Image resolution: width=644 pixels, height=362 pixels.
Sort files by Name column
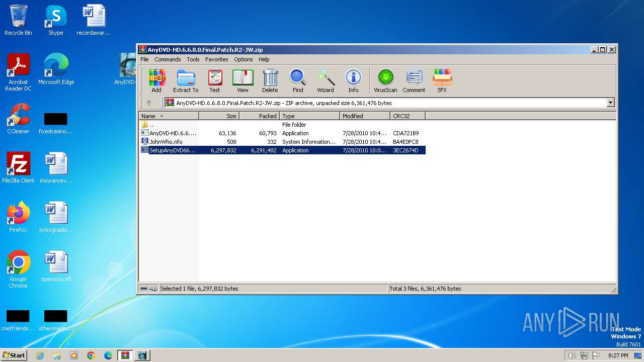coord(169,116)
